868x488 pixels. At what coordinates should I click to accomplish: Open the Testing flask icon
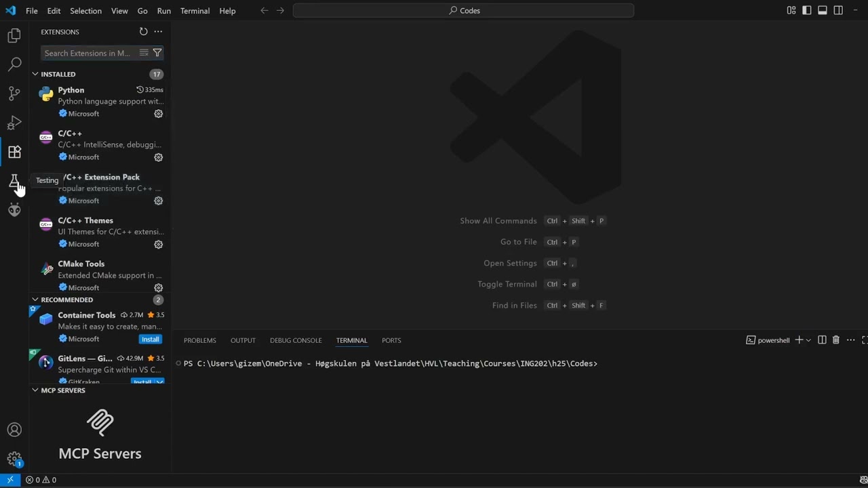tap(14, 181)
